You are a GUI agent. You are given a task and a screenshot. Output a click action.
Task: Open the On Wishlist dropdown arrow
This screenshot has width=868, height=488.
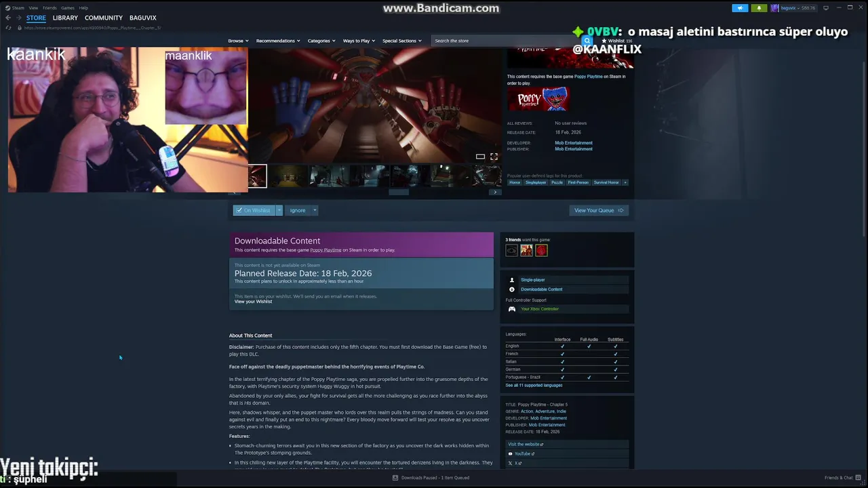(x=279, y=210)
